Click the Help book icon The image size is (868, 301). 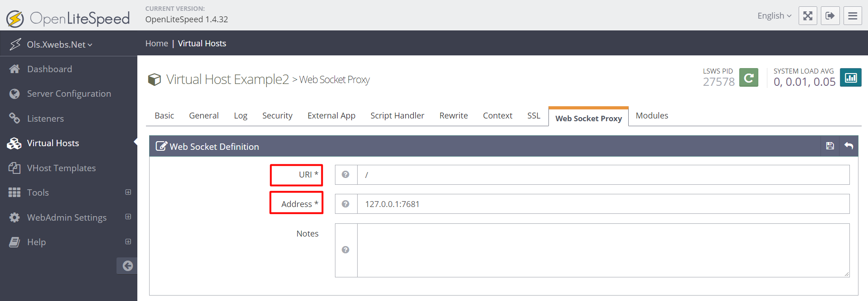pos(15,242)
